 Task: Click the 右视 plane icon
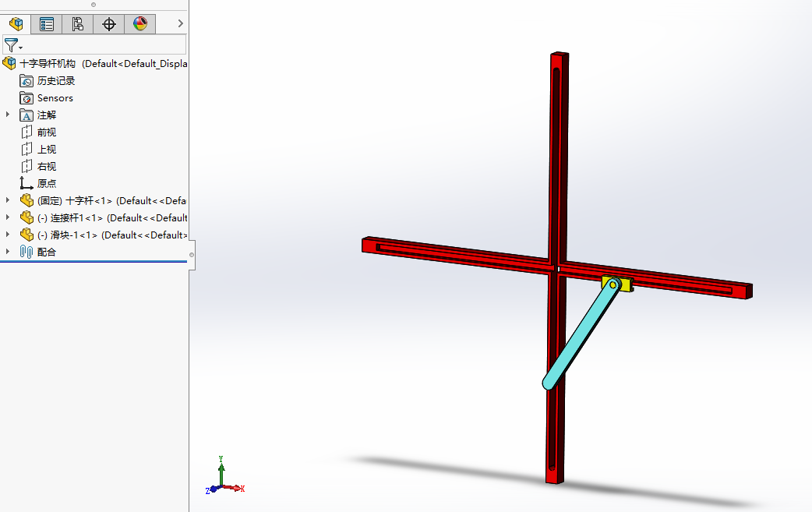(26, 166)
